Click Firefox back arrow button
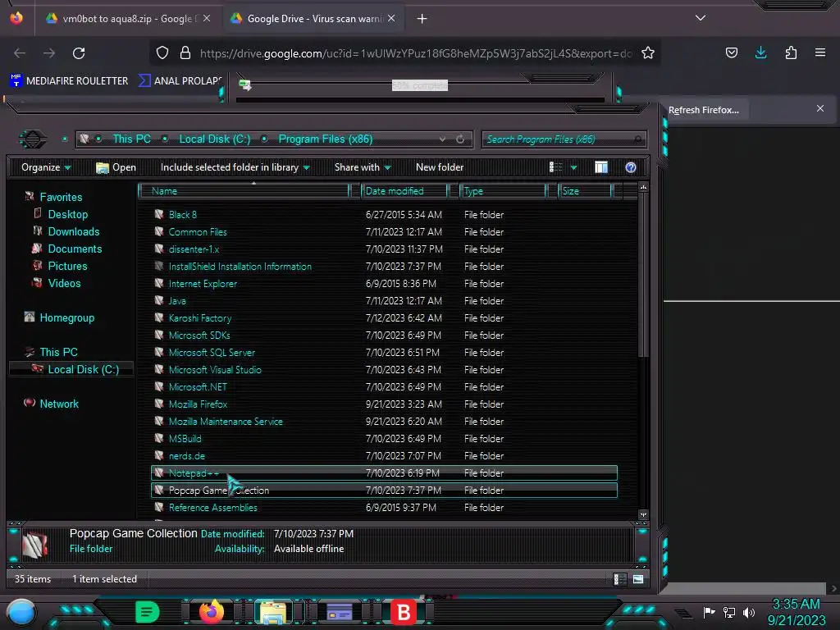Screen dimensions: 840x630 pos(20,53)
